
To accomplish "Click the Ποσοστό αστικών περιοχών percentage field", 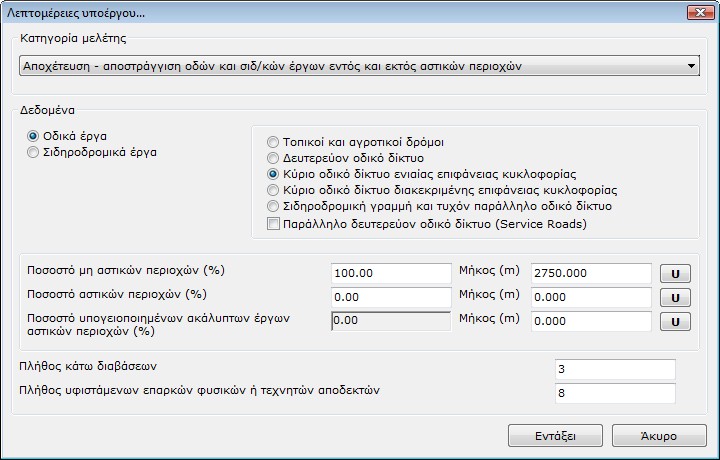I will pyautogui.click(x=391, y=297).
